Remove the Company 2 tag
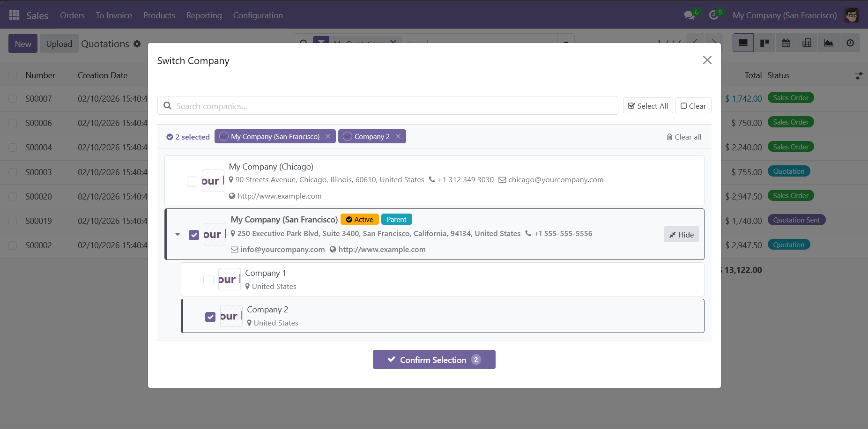 [398, 136]
